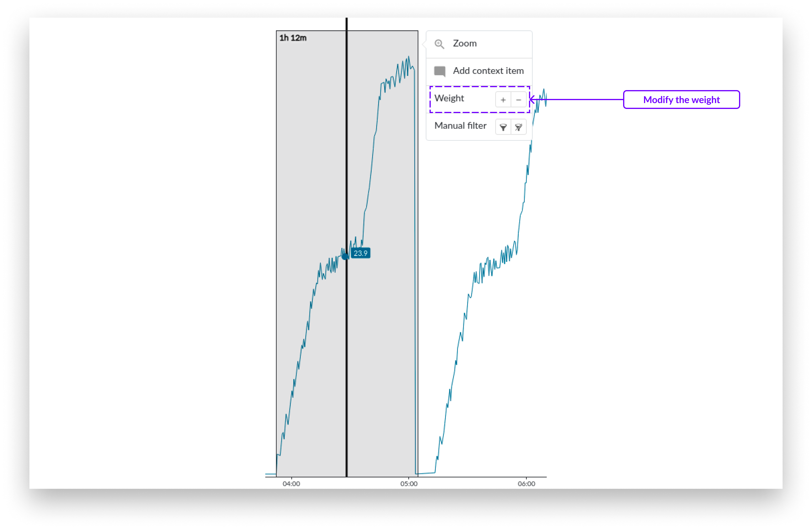Click the magnifier Zoom icon
Viewport: 812px width, 530px height.
(439, 44)
